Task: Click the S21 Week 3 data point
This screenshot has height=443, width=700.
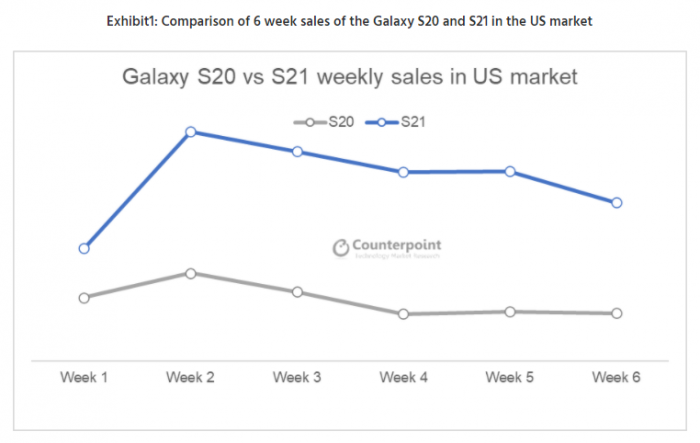Action: pyautogui.click(x=297, y=152)
